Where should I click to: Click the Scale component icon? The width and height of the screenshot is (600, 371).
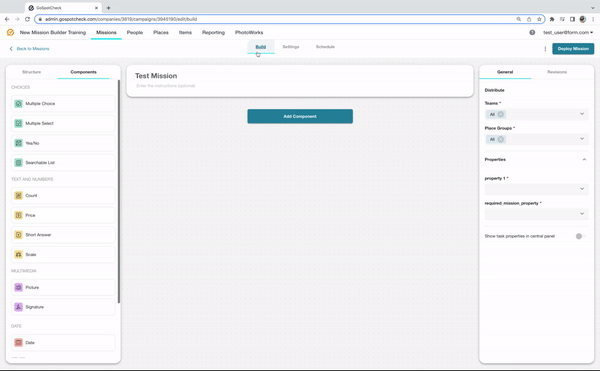tap(18, 254)
